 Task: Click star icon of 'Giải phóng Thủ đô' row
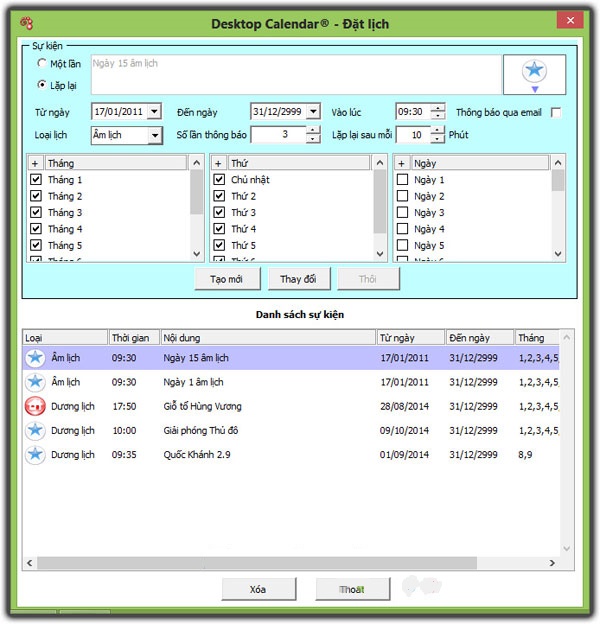pyautogui.click(x=35, y=430)
